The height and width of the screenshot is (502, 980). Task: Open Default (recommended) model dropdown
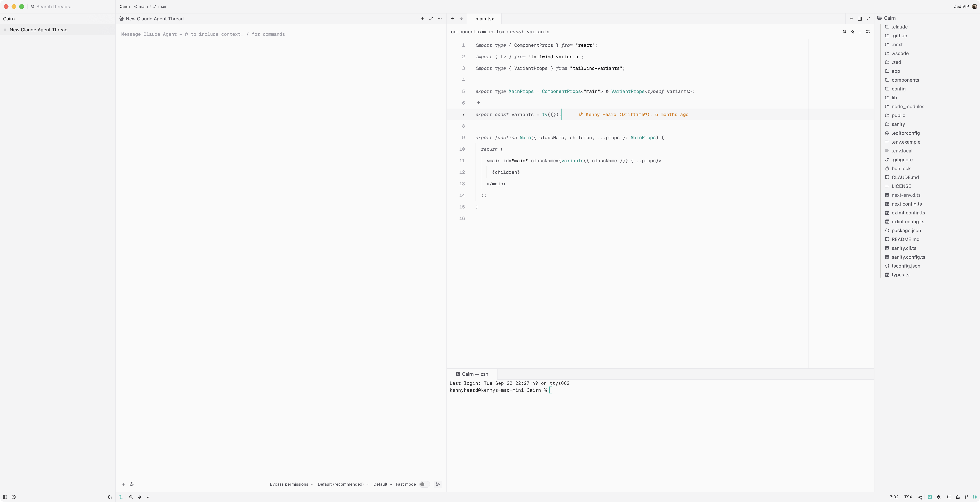(343, 484)
